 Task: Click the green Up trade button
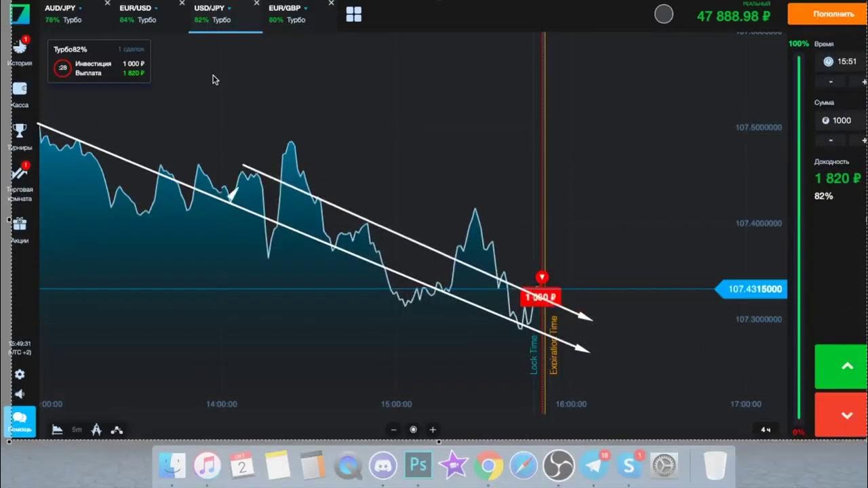pos(842,366)
